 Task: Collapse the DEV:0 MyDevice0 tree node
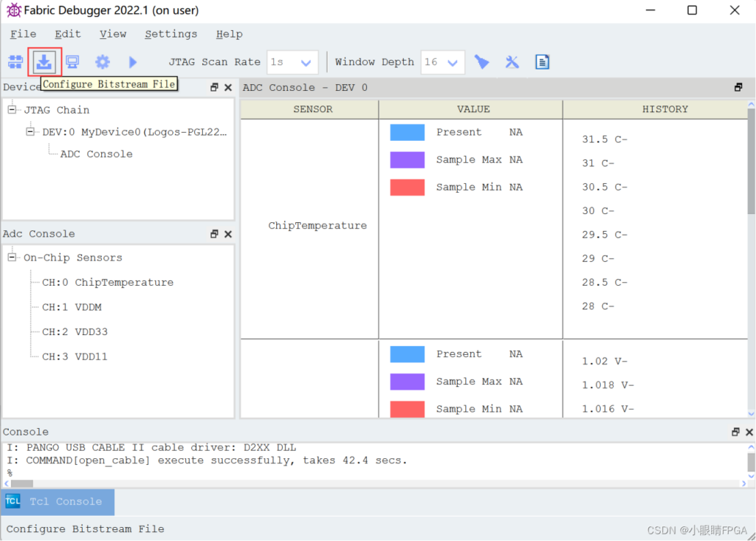(x=30, y=132)
